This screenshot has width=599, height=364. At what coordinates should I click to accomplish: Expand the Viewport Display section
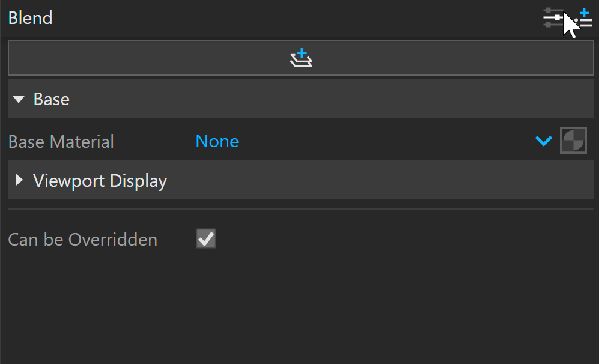coord(301,180)
